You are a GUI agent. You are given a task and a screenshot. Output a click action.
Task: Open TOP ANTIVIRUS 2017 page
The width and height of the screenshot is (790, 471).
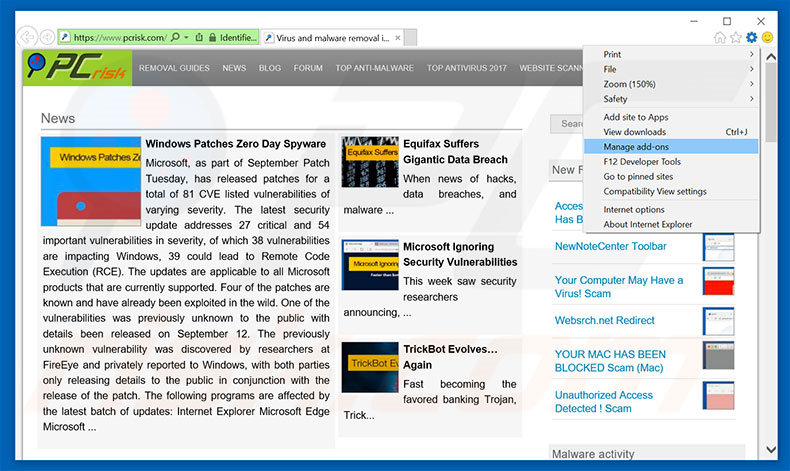coord(467,68)
